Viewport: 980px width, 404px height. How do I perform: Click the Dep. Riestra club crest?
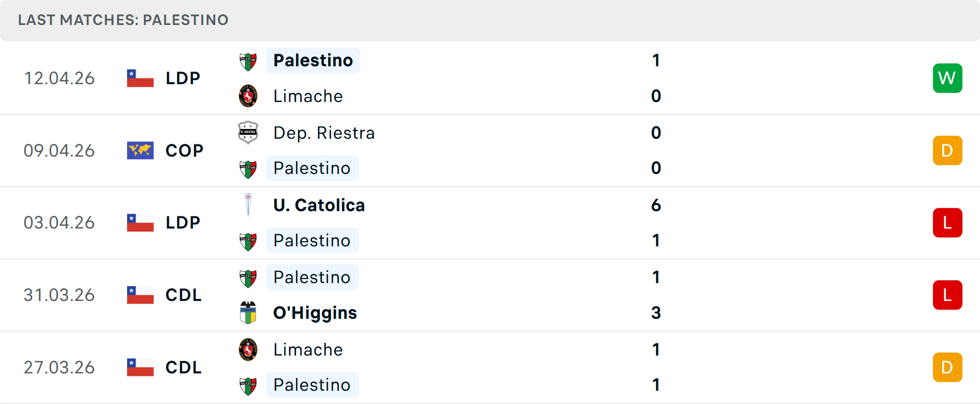point(248,133)
